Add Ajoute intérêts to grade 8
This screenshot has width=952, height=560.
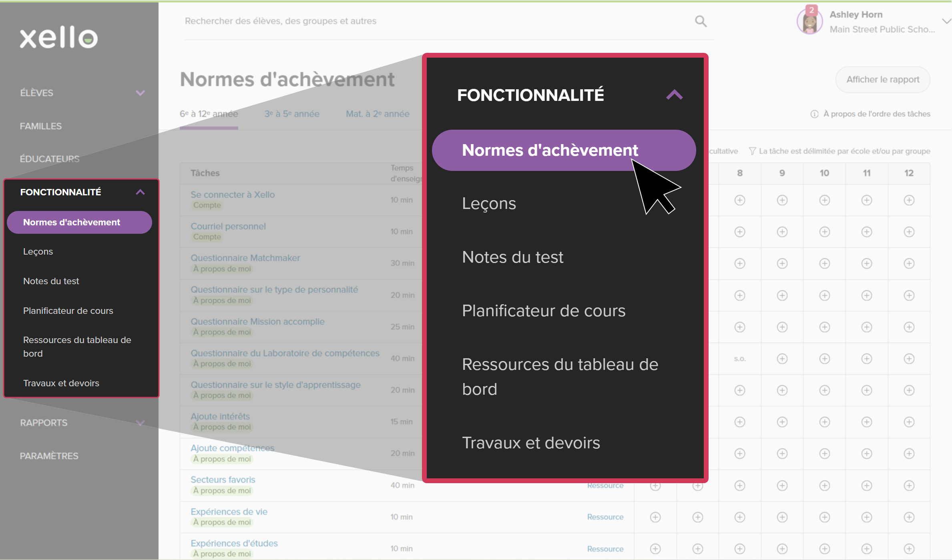click(740, 422)
